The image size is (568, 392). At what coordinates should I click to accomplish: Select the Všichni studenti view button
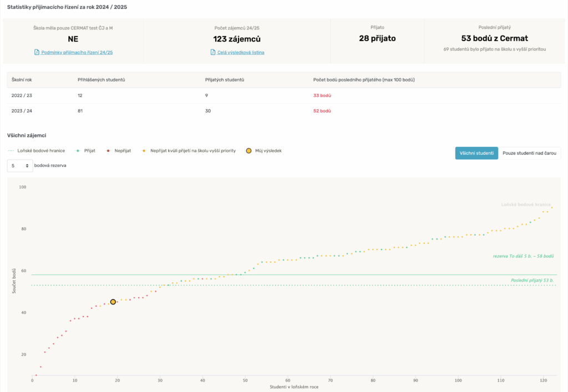click(476, 153)
